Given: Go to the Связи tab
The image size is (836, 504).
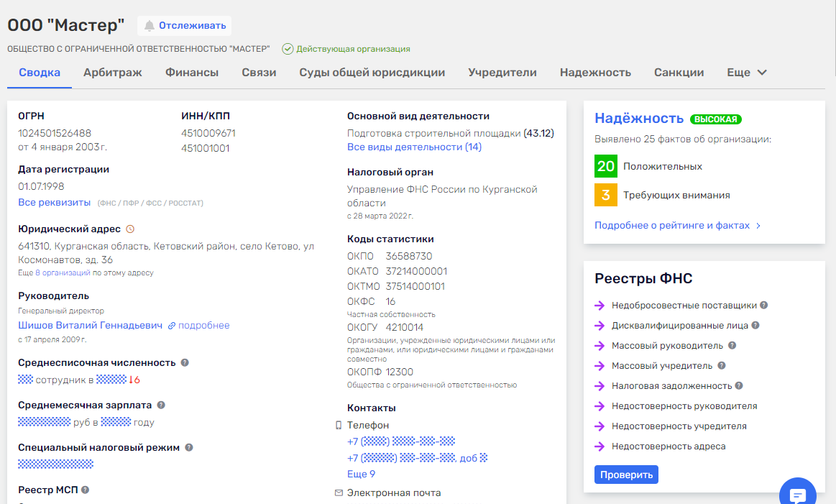Looking at the screenshot, I should pyautogui.click(x=259, y=73).
